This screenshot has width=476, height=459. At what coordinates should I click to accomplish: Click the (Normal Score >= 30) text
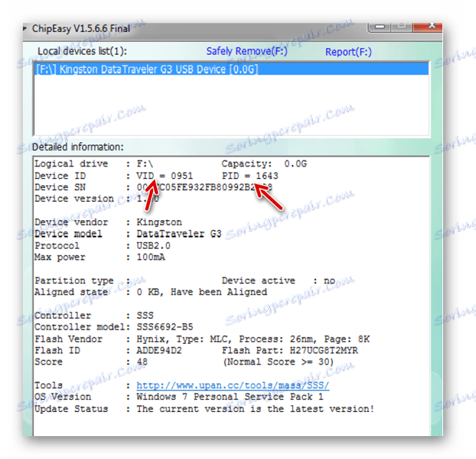278,362
